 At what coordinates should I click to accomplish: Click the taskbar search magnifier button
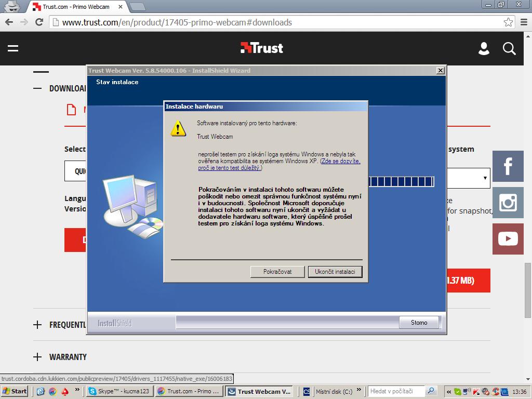(x=431, y=391)
